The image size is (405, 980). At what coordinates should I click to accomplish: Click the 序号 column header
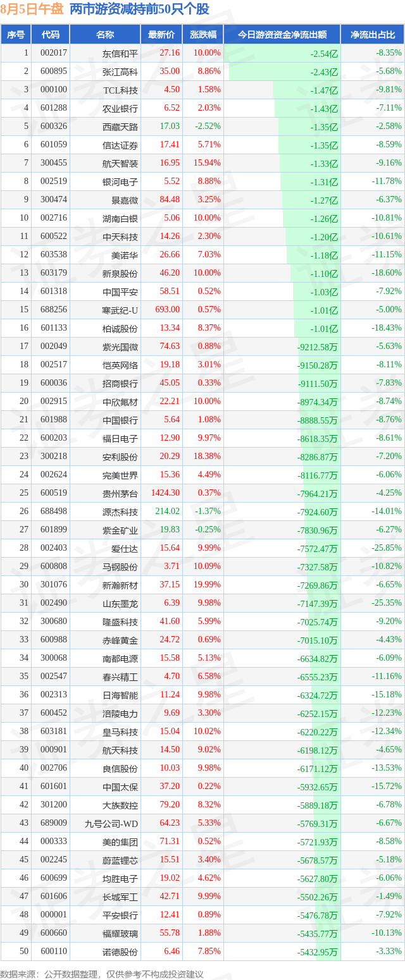tap(16, 35)
